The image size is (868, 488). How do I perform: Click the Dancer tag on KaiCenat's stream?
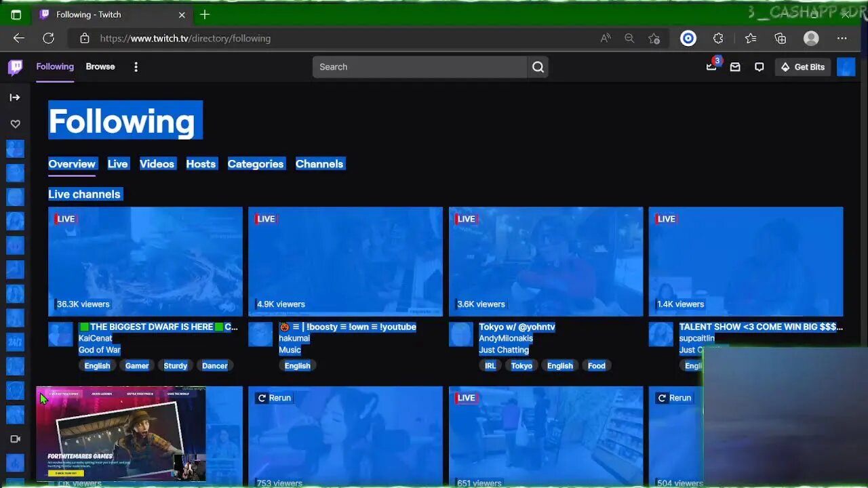pyautogui.click(x=215, y=366)
